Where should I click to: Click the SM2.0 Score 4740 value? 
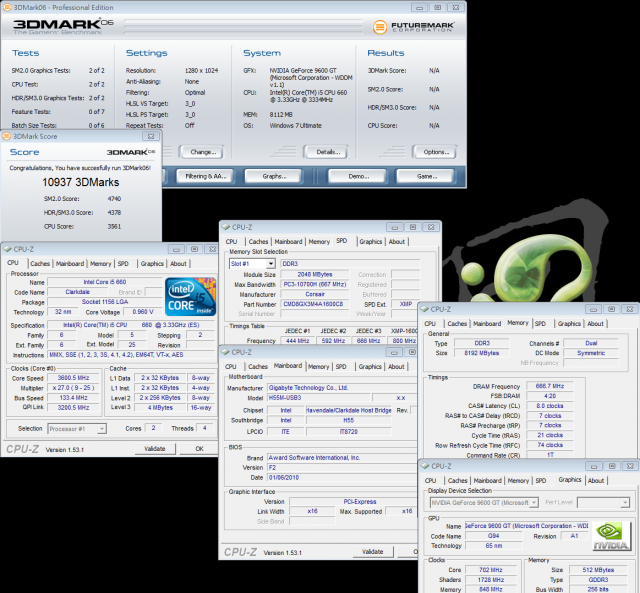[x=114, y=199]
